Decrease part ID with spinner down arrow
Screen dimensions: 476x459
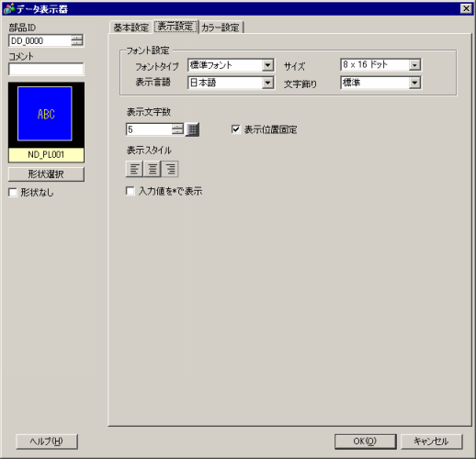(77, 43)
